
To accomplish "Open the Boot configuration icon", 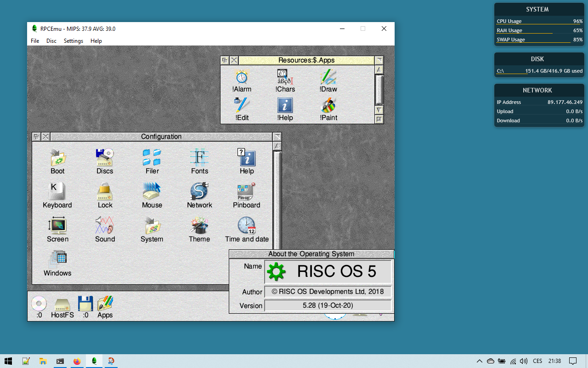I will [x=57, y=158].
